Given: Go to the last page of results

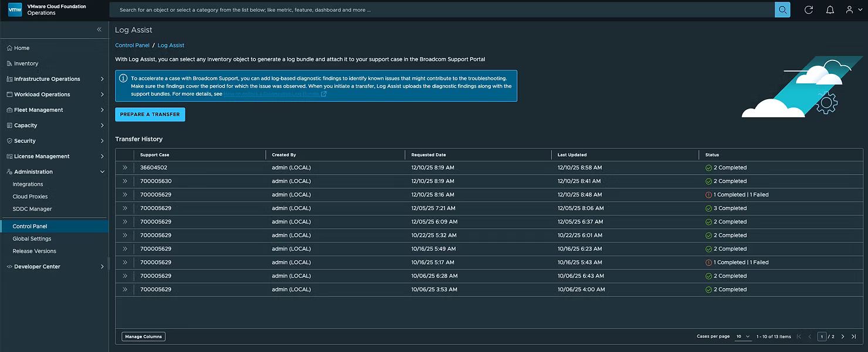Looking at the screenshot, I should coord(853,337).
